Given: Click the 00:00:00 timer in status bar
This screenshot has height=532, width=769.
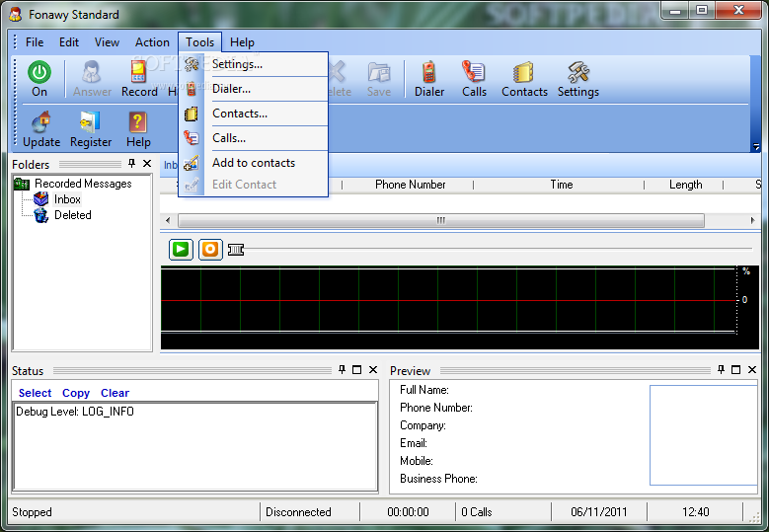Looking at the screenshot, I should (408, 512).
